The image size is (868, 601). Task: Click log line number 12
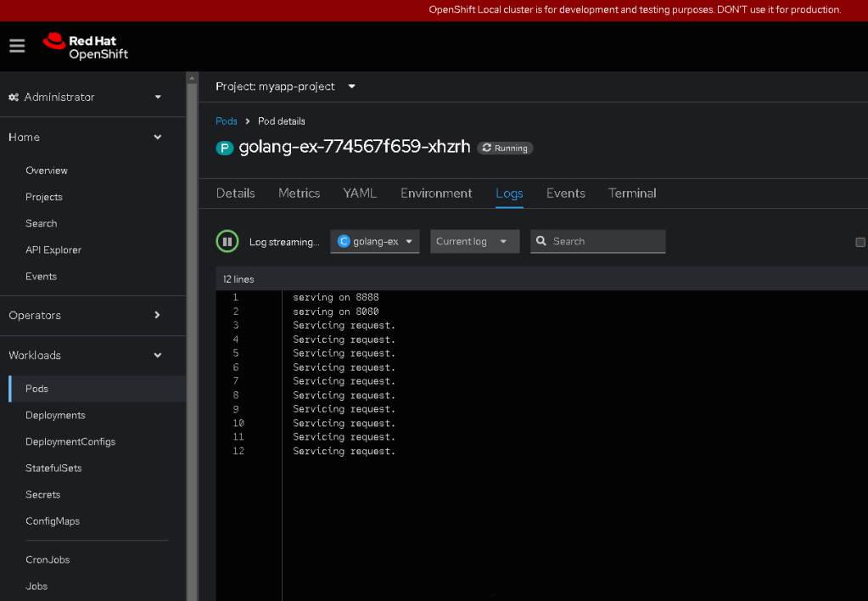(238, 451)
